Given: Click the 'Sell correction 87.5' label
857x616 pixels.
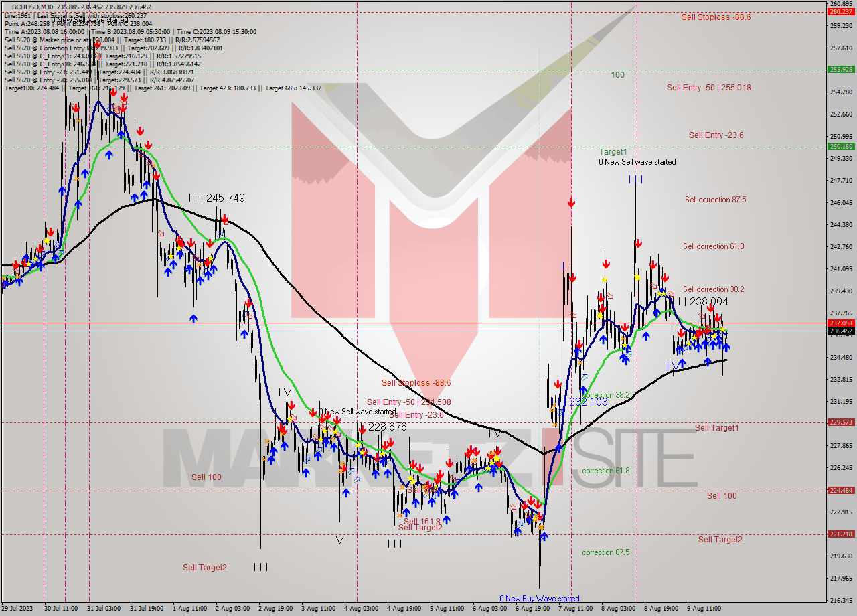Looking at the screenshot, I should tap(715, 200).
